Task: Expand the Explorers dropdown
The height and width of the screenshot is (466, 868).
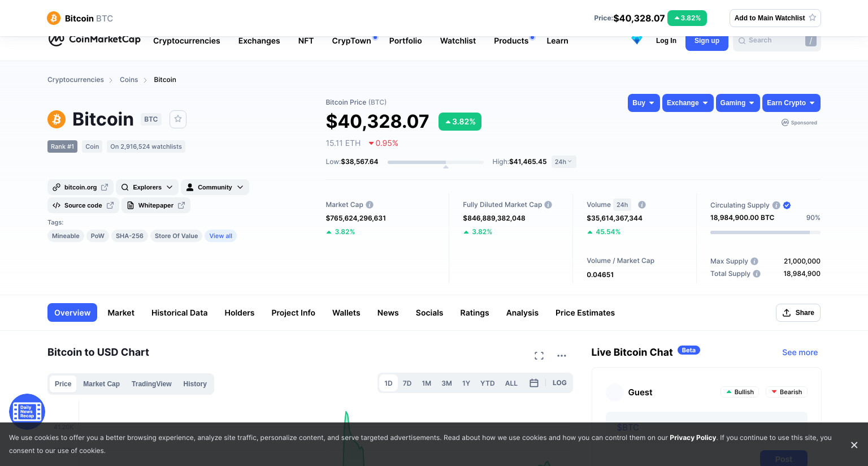Action: coord(147,187)
